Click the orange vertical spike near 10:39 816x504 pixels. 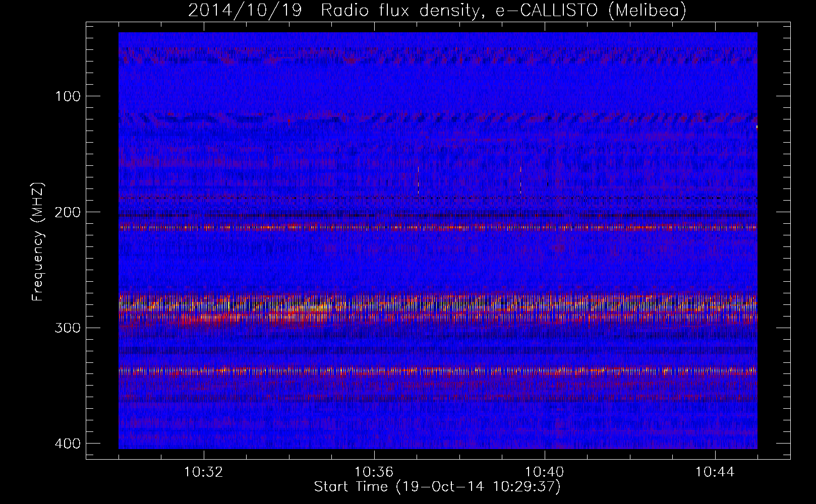(x=520, y=180)
